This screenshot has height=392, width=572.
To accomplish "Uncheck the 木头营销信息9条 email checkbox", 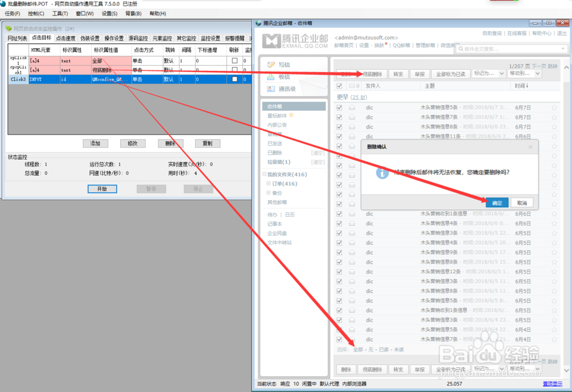I will tap(339, 252).
